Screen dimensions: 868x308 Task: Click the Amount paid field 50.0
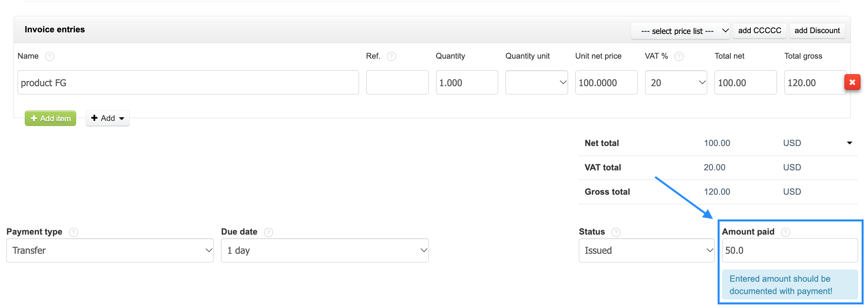[x=790, y=250]
